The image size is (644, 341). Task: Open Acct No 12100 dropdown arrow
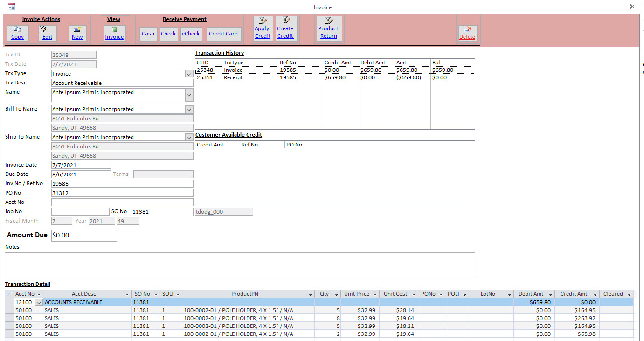pos(38,302)
